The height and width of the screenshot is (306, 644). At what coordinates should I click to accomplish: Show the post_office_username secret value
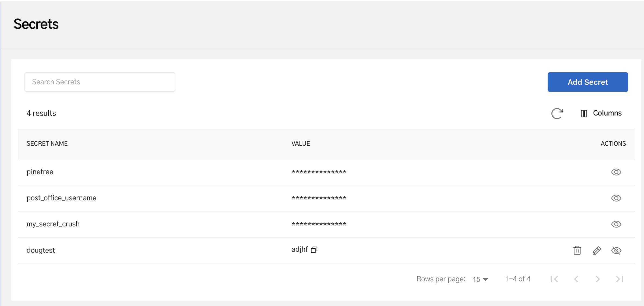point(617,198)
